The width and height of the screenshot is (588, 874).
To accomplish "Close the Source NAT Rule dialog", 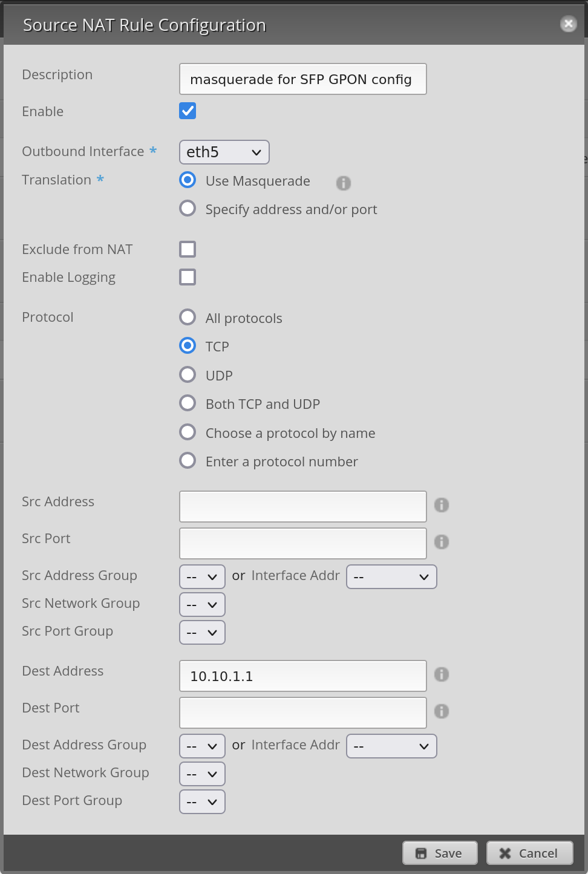I will pos(568,24).
